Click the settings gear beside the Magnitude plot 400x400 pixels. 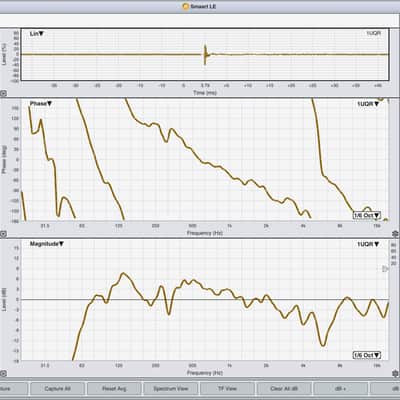(395, 373)
